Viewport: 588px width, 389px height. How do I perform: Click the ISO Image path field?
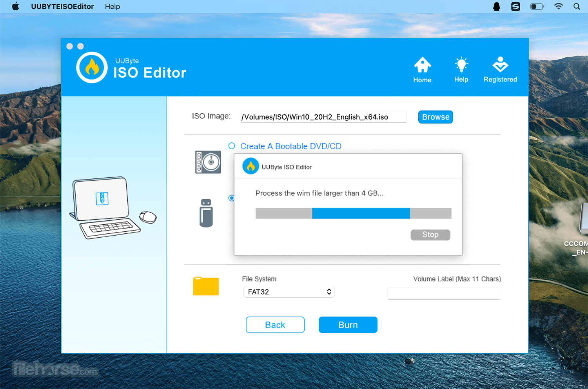[x=323, y=117]
